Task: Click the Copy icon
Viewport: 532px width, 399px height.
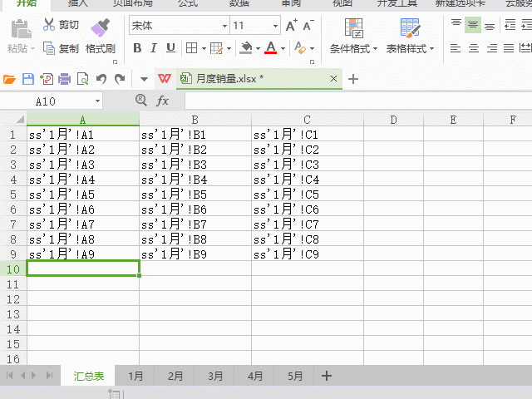Action: point(49,48)
